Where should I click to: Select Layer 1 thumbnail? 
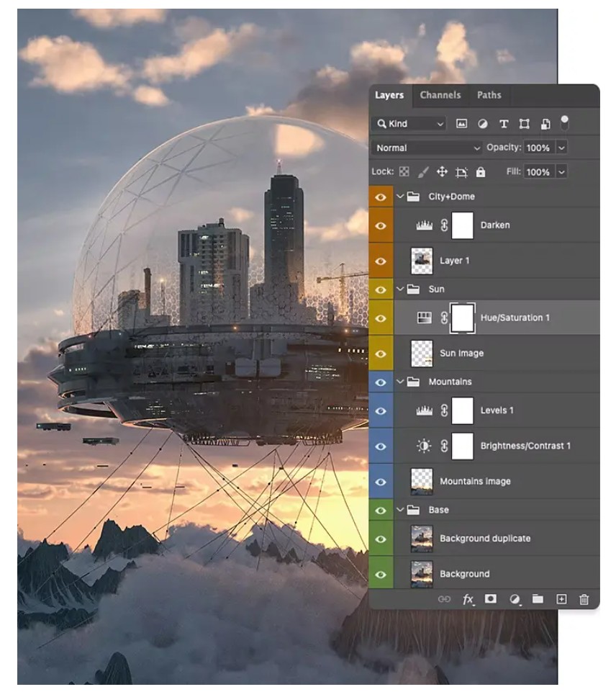tap(422, 261)
